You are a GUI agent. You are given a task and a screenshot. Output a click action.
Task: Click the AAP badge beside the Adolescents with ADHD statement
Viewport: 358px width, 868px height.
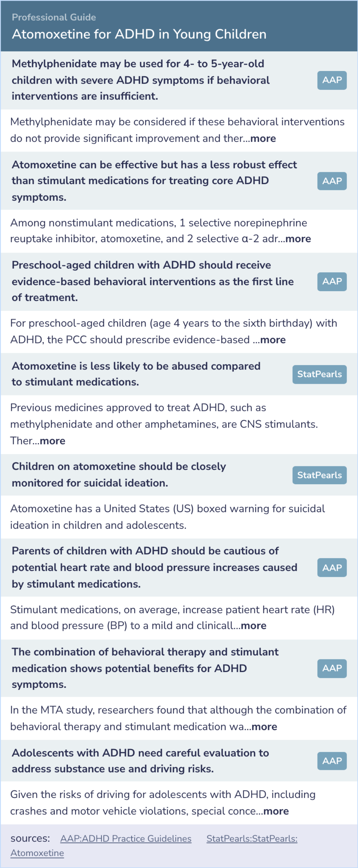click(332, 761)
